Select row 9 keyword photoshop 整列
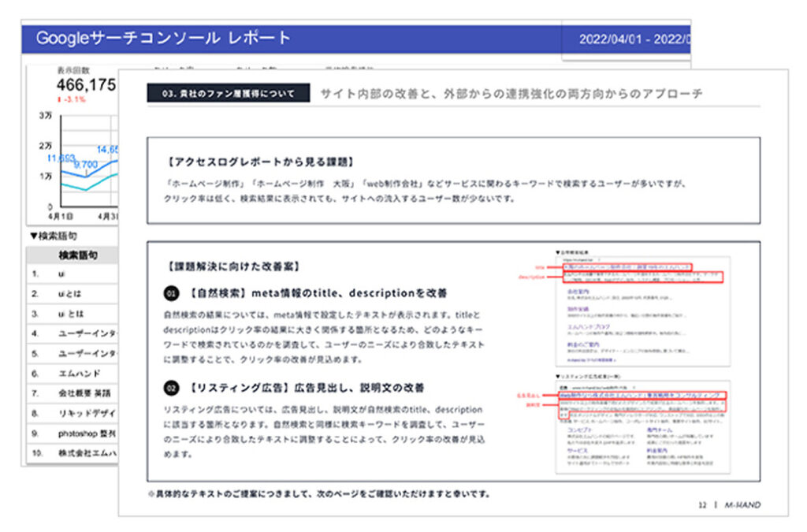The image size is (807, 532). click(x=87, y=433)
